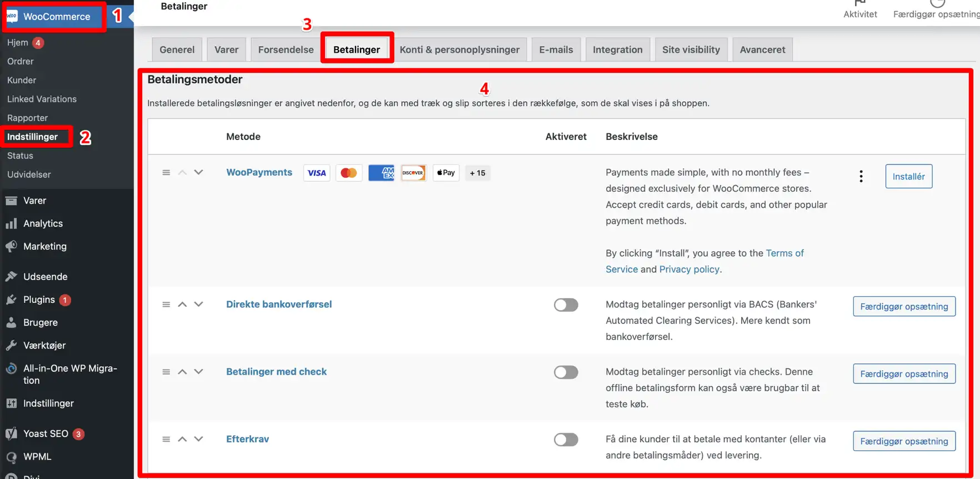Click the Marketing megaphone icon in sidebar
This screenshot has width=980, height=479.
pyautogui.click(x=11, y=247)
